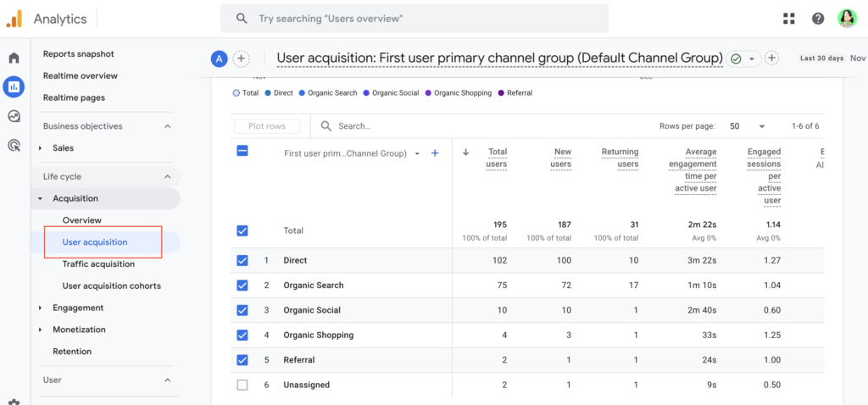Click the report title text
Screen dimensions: 868x405
(x=500, y=58)
